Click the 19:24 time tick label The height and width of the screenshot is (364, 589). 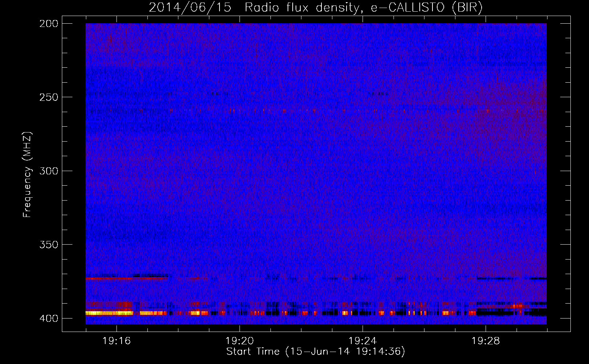(363, 341)
